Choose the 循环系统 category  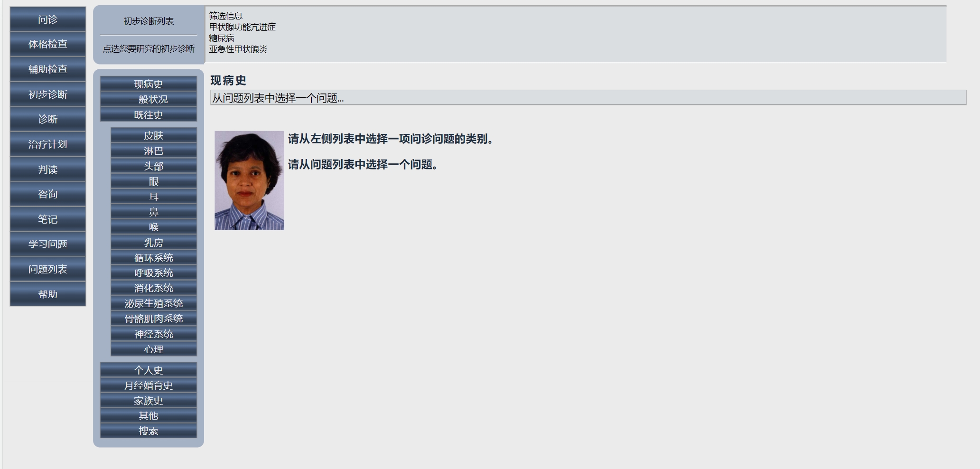click(x=154, y=258)
